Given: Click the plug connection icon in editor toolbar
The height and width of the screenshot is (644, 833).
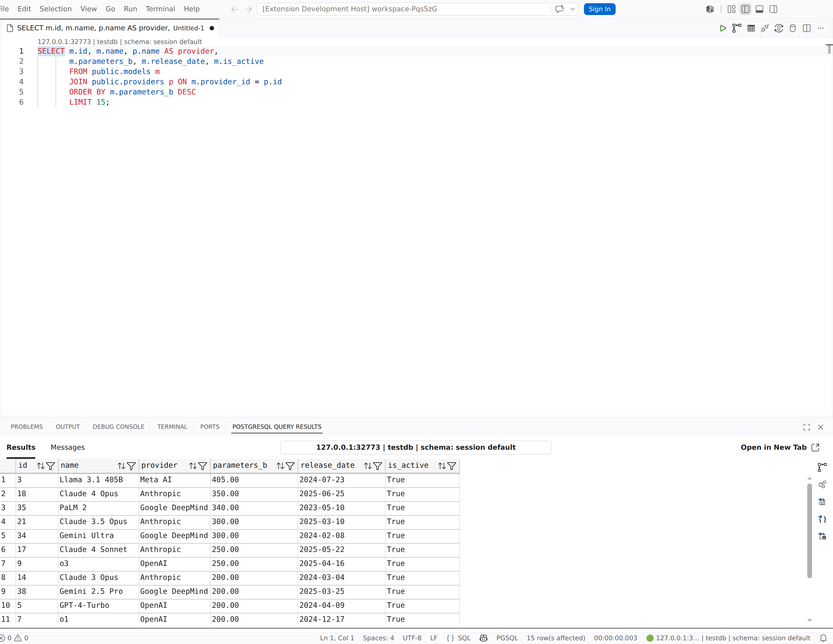Looking at the screenshot, I should click(765, 28).
